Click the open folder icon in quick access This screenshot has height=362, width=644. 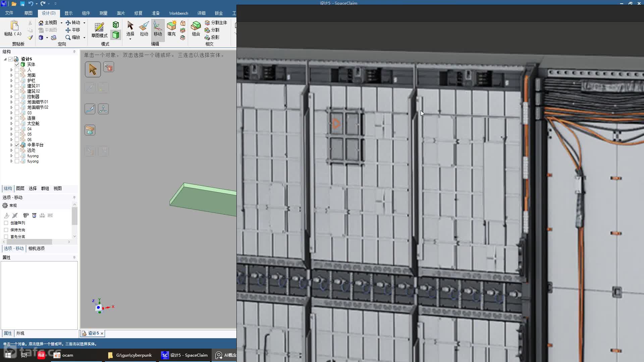click(14, 4)
